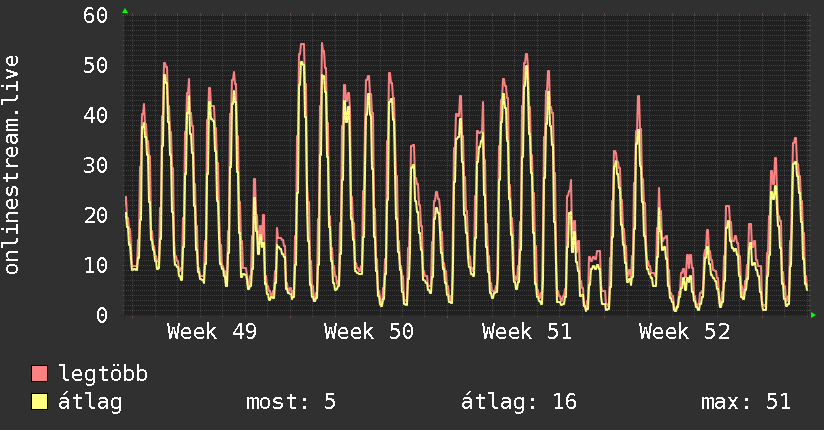Click the onlinestream.live vertical axis title

pos(12,165)
